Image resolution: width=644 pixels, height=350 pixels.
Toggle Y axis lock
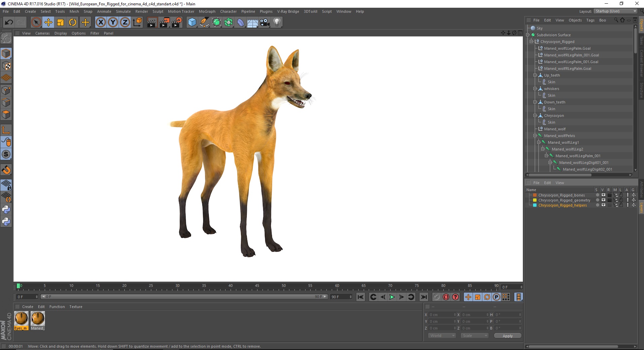coord(113,23)
